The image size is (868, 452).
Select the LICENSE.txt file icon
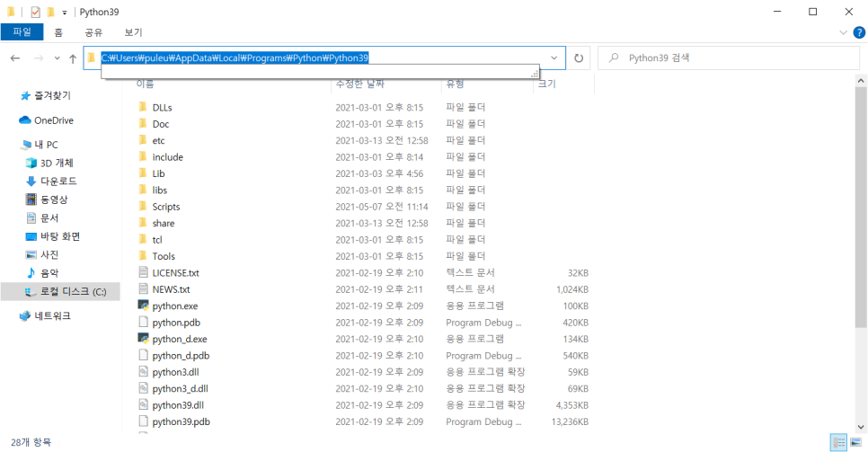tap(144, 272)
